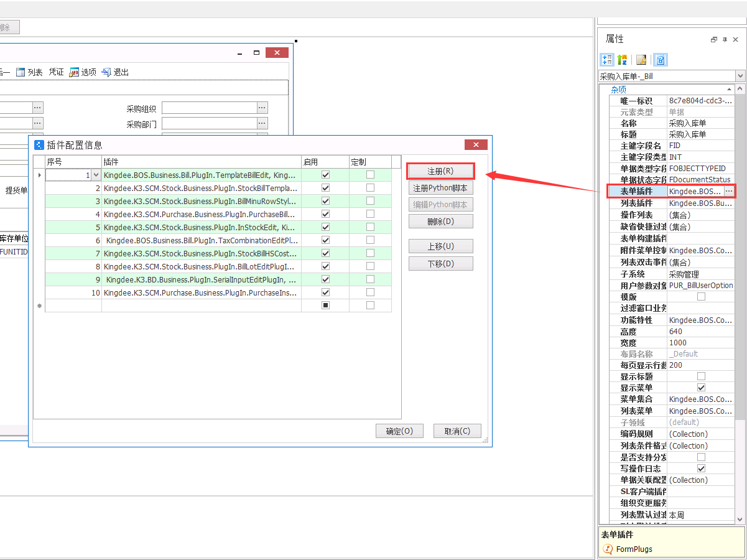Screen dimensions: 747x560
Task: Pin the 属性 panel with pushpin icon
Action: coord(725,39)
